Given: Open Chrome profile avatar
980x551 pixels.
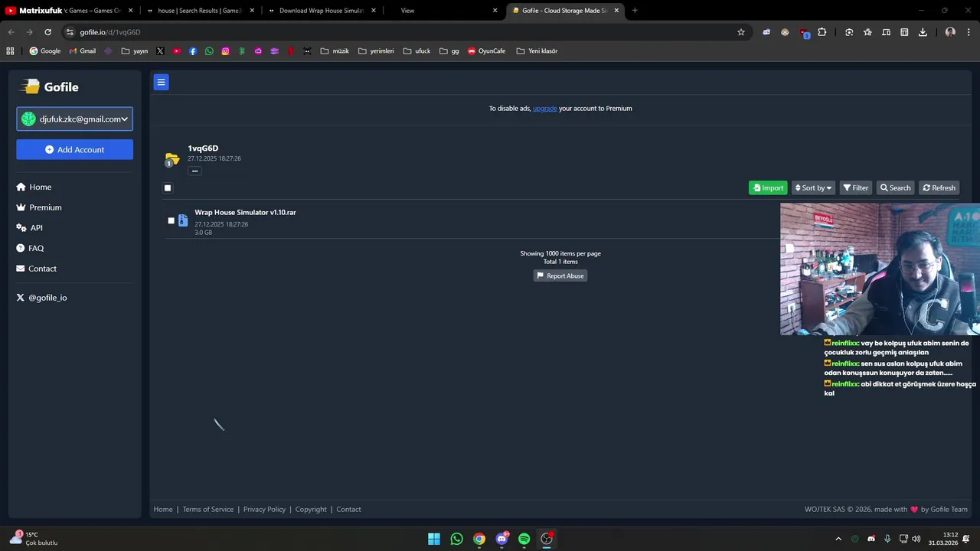Looking at the screenshot, I should click(x=950, y=32).
